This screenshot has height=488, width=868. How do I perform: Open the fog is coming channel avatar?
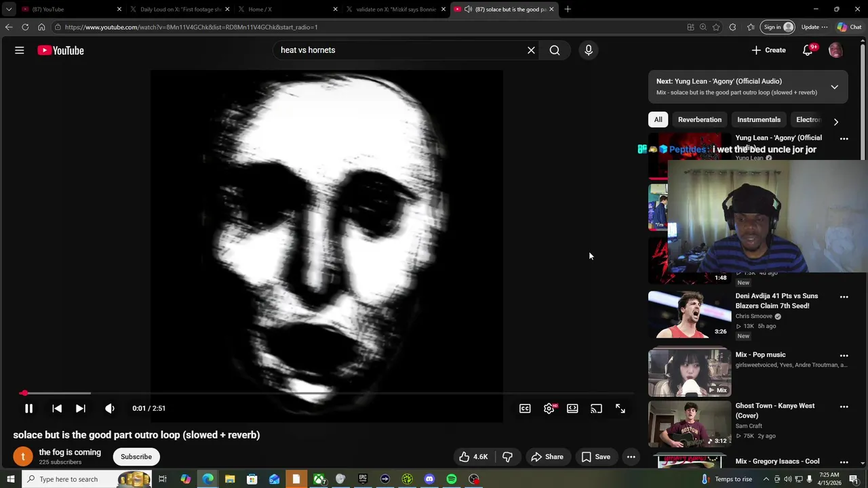pyautogui.click(x=23, y=457)
